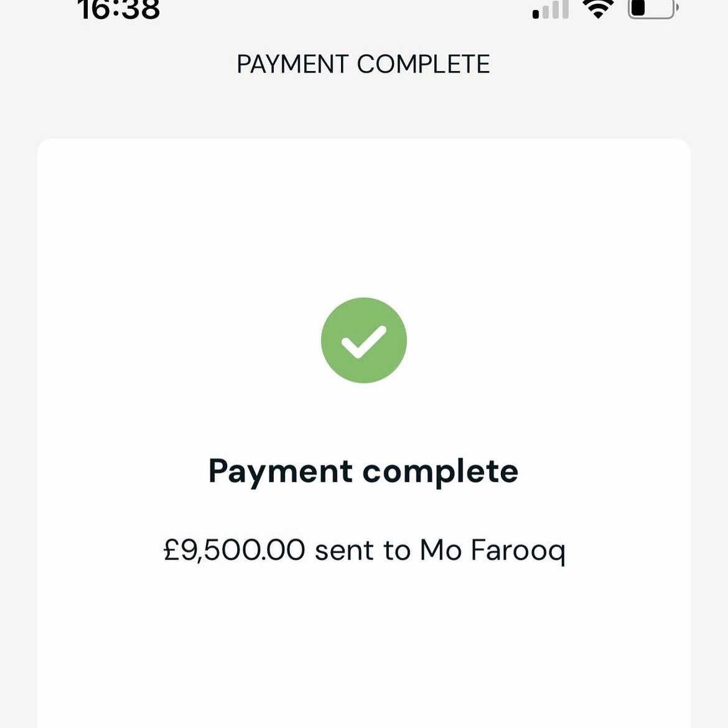728x728 pixels.
Task: Tap the word COMPLETE in the header
Action: click(424, 65)
